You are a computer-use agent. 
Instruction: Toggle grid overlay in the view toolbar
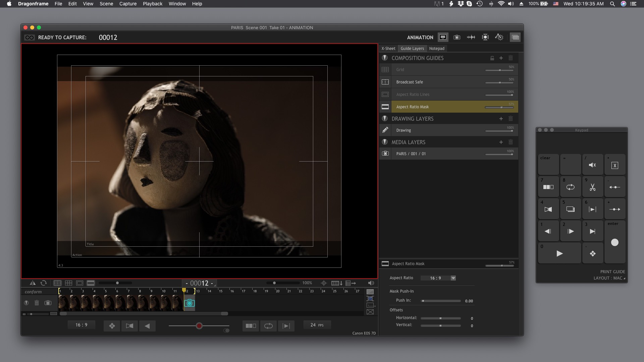(68, 283)
